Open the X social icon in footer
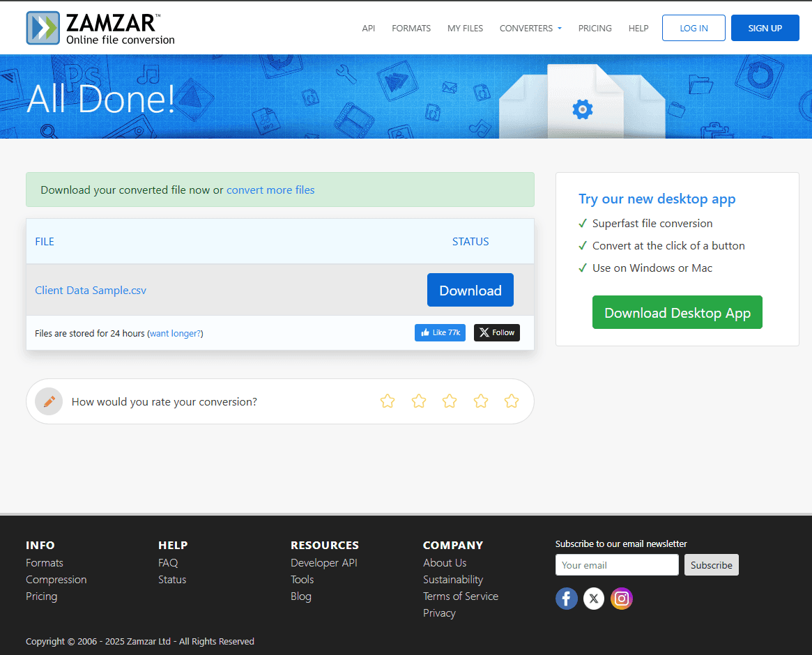The width and height of the screenshot is (812, 655). tap(594, 599)
